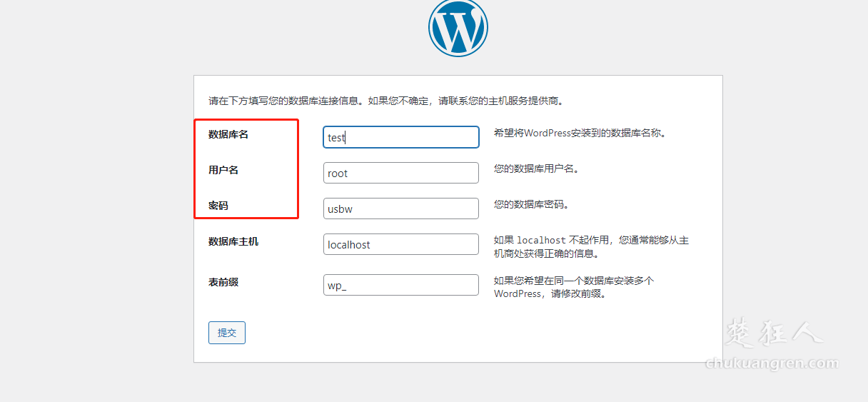The height and width of the screenshot is (402, 868).
Task: Select the 密码 field containing "usbw"
Action: point(400,208)
